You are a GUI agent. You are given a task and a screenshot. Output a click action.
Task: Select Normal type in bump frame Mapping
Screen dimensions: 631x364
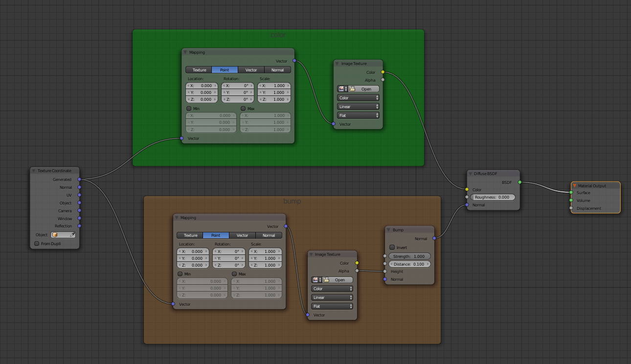269,235
